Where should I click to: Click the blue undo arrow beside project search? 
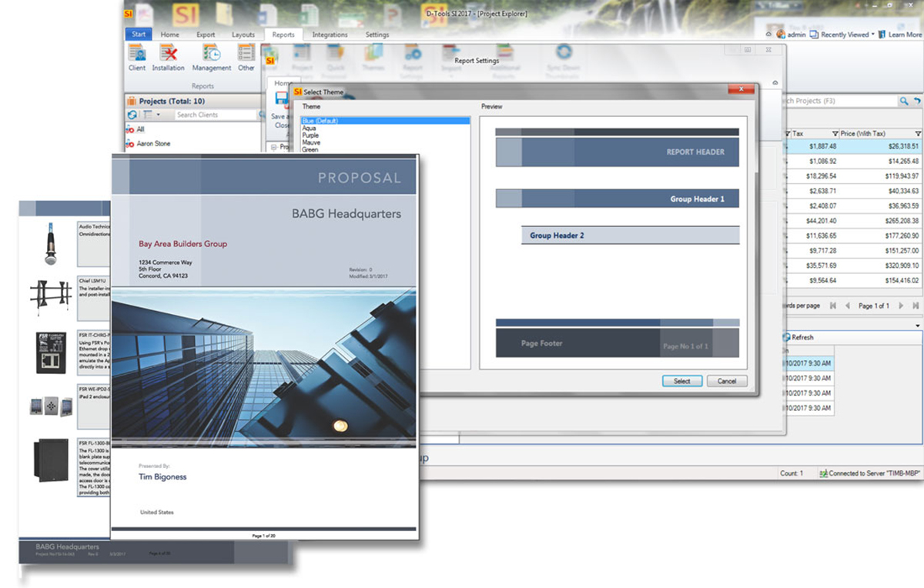click(x=917, y=101)
